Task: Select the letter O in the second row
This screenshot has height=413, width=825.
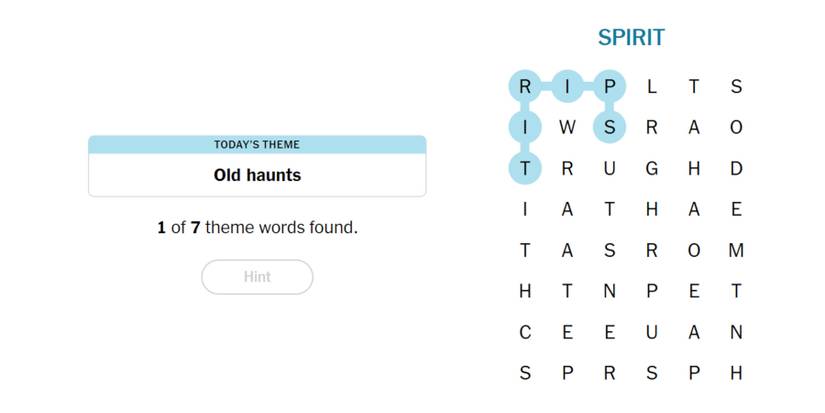Action: [736, 128]
